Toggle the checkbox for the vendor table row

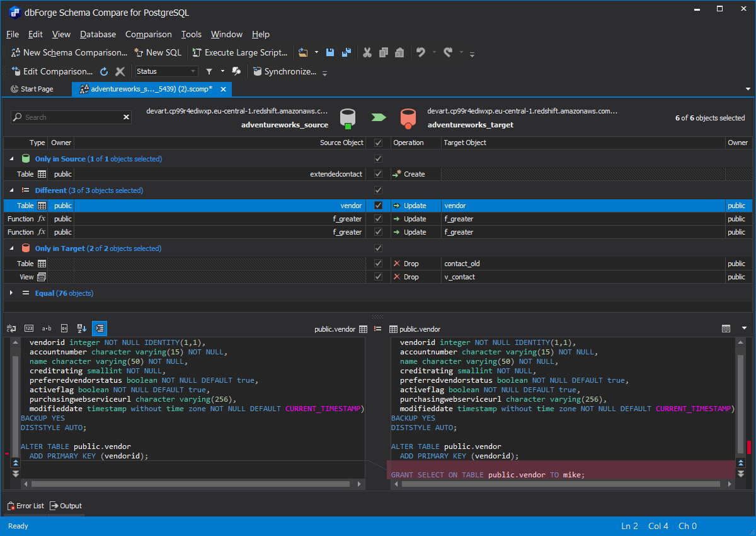click(x=378, y=205)
